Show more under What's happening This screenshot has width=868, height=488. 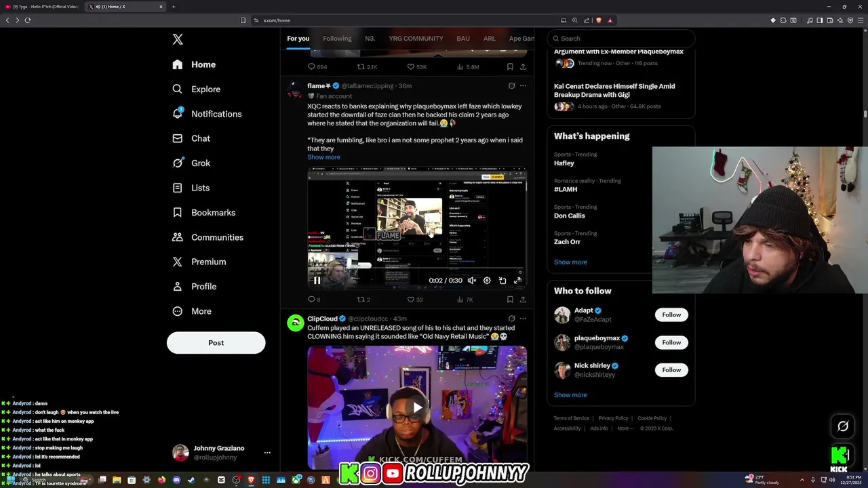(x=570, y=262)
